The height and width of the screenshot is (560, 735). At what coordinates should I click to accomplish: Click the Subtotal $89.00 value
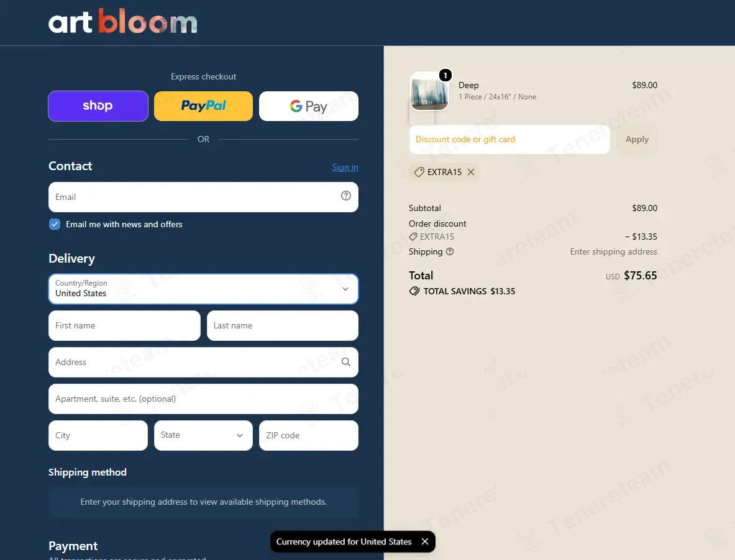coord(644,208)
